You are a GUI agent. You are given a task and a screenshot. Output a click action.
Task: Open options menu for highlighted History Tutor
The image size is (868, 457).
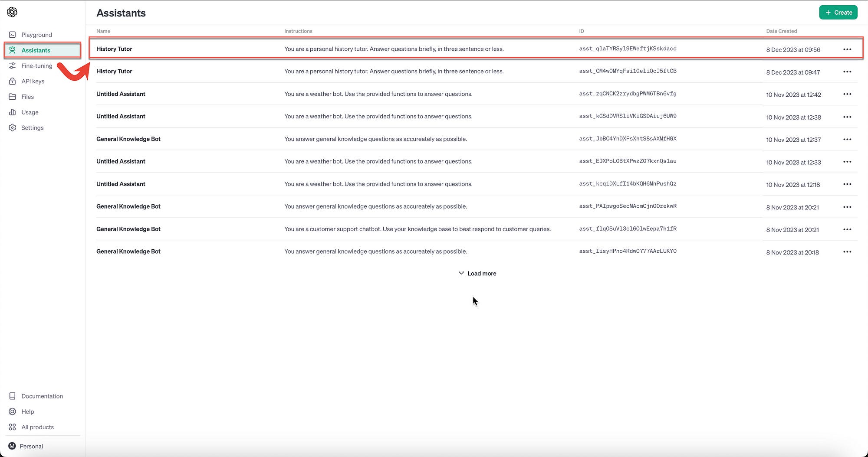click(848, 49)
